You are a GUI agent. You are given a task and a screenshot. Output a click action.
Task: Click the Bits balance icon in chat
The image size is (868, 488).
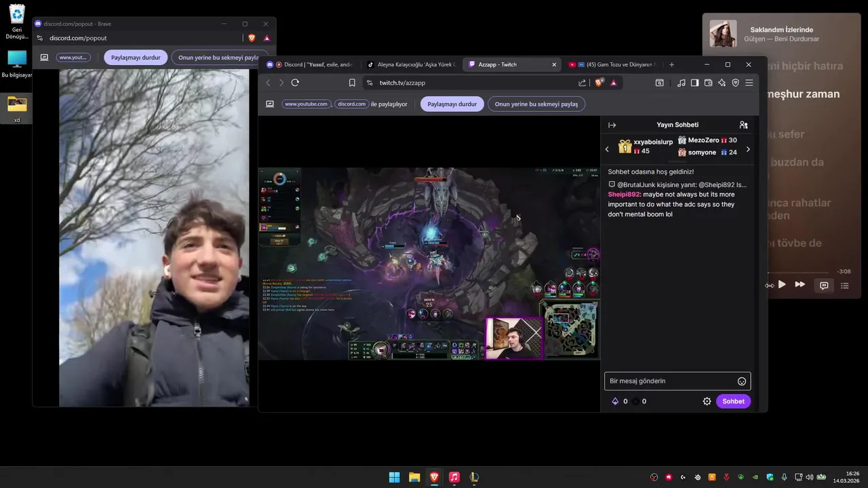pyautogui.click(x=615, y=401)
